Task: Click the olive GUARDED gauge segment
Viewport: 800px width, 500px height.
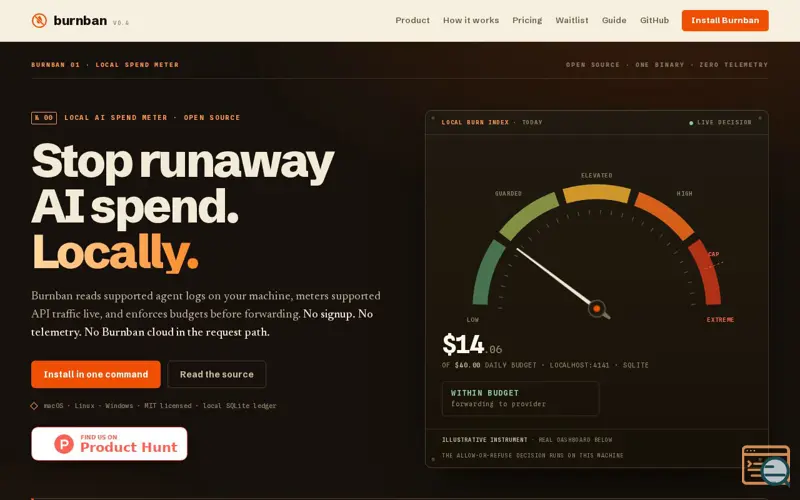Action: (x=529, y=215)
